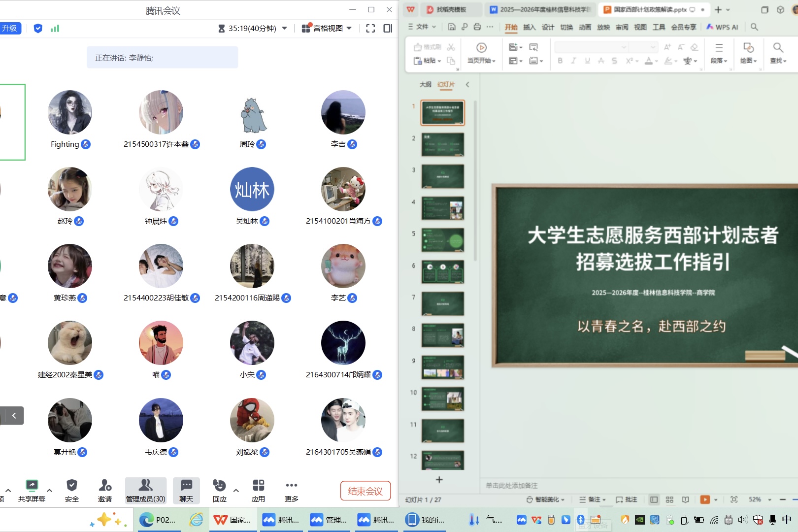The width and height of the screenshot is (798, 532).
Task: Click the 结束会议 end meeting button
Action: pos(365,491)
